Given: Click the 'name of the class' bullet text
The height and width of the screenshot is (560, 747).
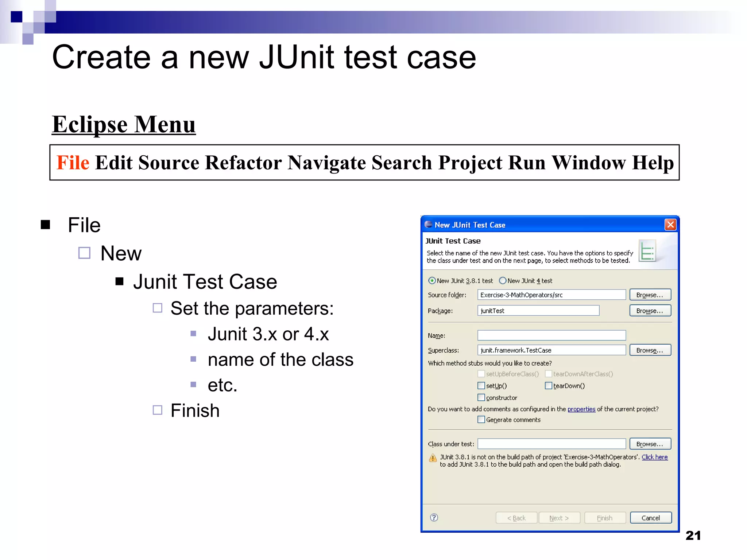Looking at the screenshot, I should pyautogui.click(x=280, y=359).
